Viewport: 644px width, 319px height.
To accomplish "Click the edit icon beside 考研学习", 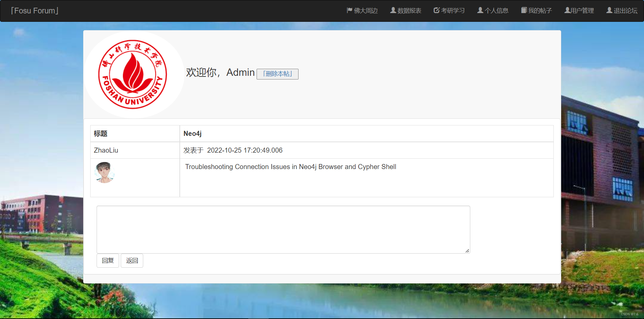I will coord(437,10).
